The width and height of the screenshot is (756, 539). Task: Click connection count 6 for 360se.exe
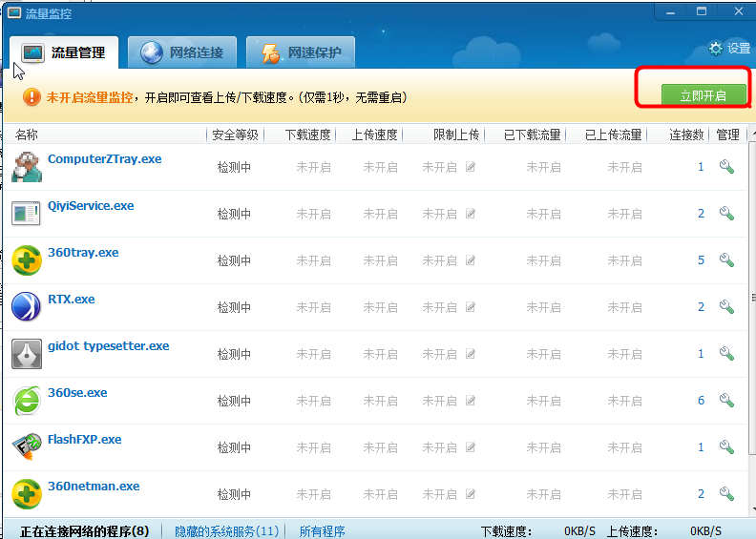point(701,401)
